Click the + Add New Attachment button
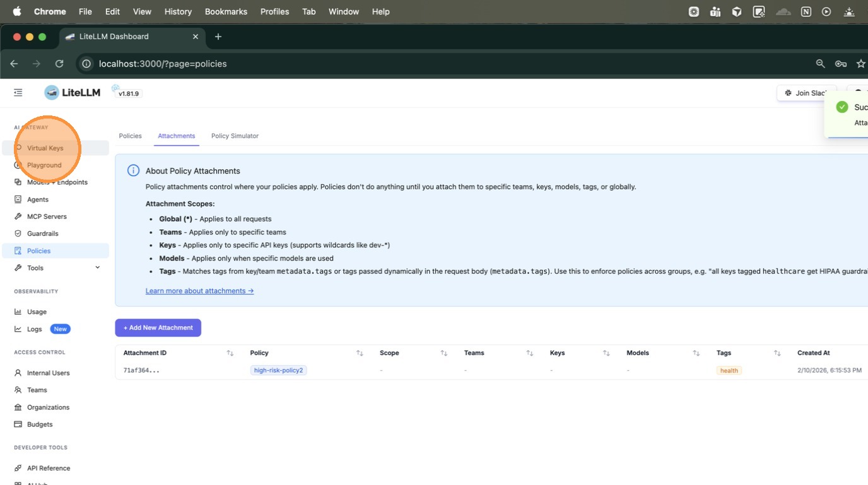Image resolution: width=868 pixels, height=485 pixels. (x=158, y=328)
